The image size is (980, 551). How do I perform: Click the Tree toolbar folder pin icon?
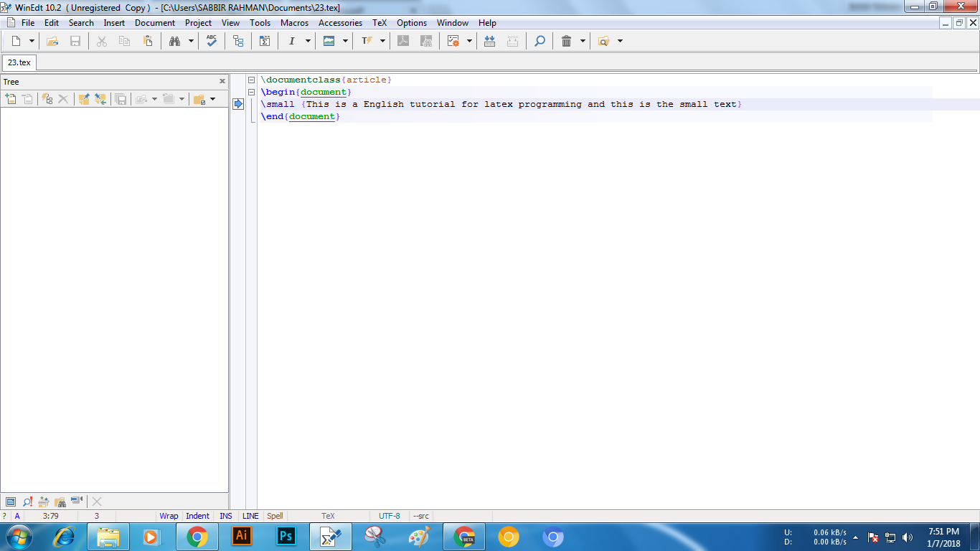[84, 99]
